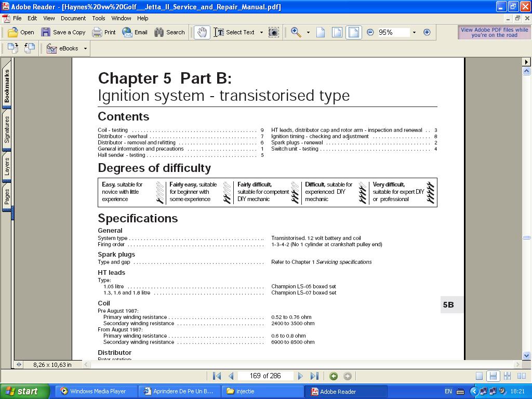Send document via Email button
Screen dimensions: 532x399
[135, 32]
